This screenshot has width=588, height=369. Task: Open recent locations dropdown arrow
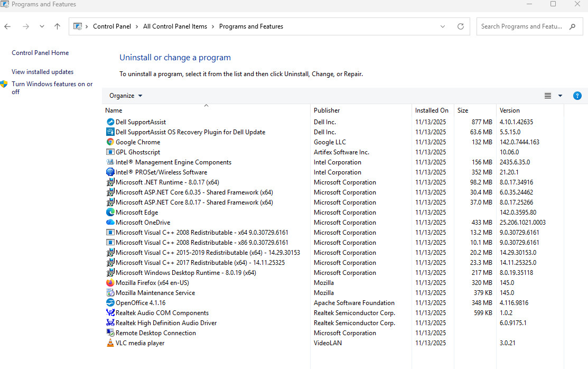tap(42, 26)
